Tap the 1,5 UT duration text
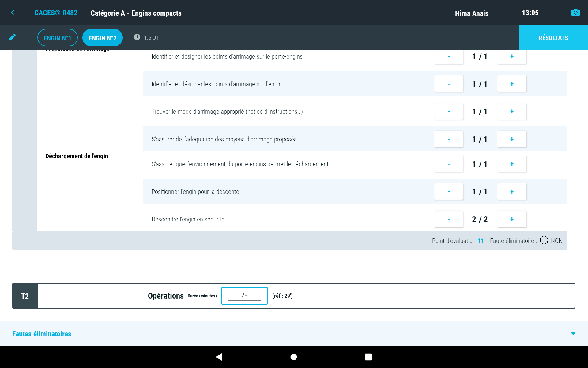The width and height of the screenshot is (588, 368). tap(152, 38)
